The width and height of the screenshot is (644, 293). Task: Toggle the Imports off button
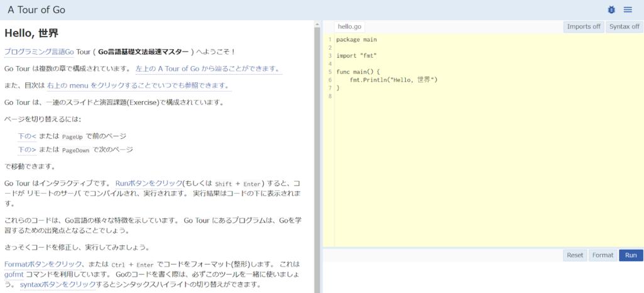[584, 26]
